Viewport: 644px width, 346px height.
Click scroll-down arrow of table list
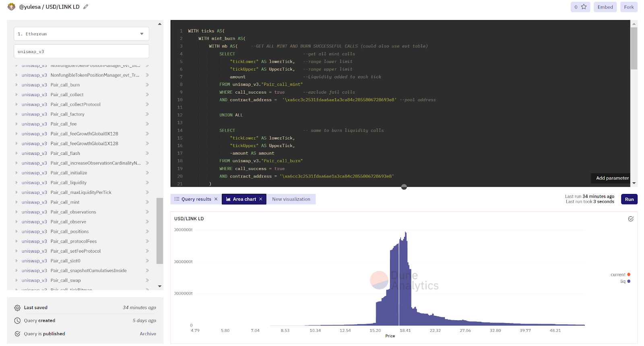pyautogui.click(x=160, y=286)
